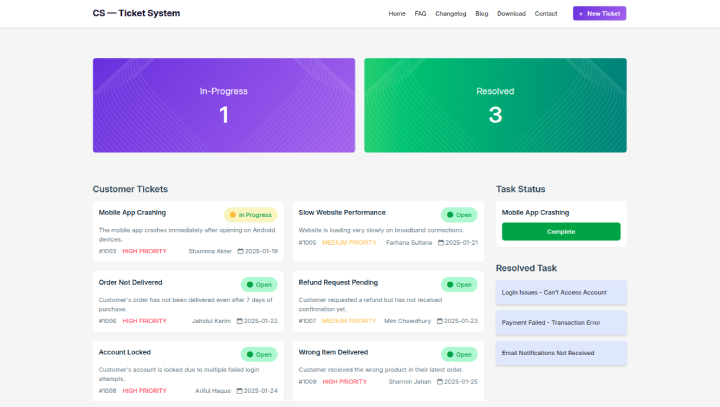Click calendar icon beside 2025-01-22 date
The image size is (720, 407).
click(x=240, y=321)
